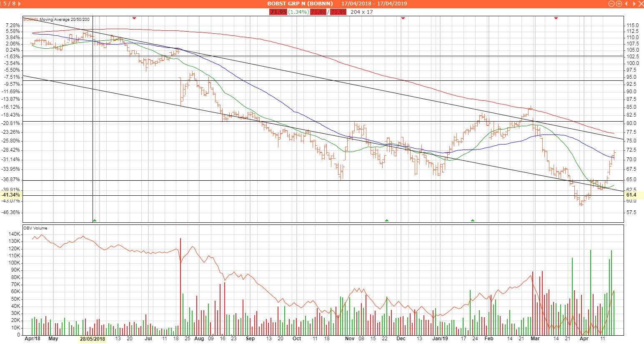The image size is (644, 344).
Task: Click the highlighted -41.34% percentage label
Action: pos(11,195)
